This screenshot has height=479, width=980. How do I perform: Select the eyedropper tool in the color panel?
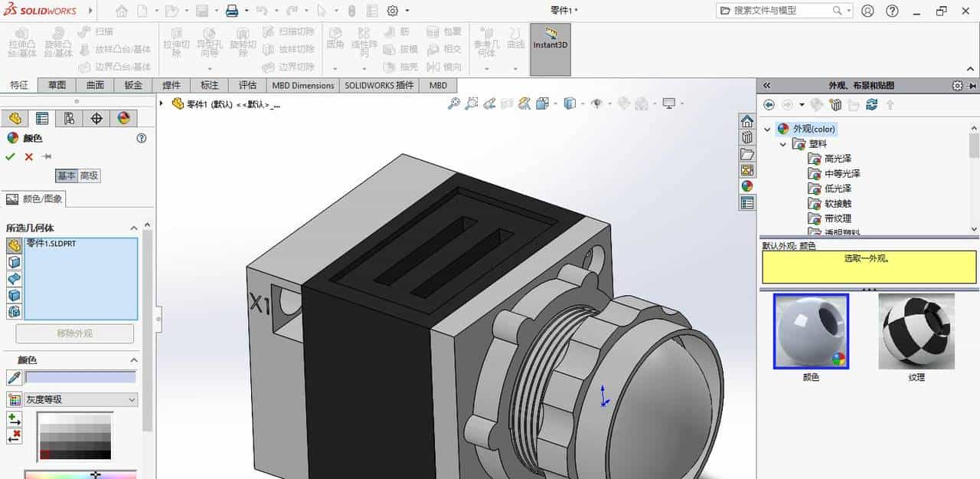[15, 378]
